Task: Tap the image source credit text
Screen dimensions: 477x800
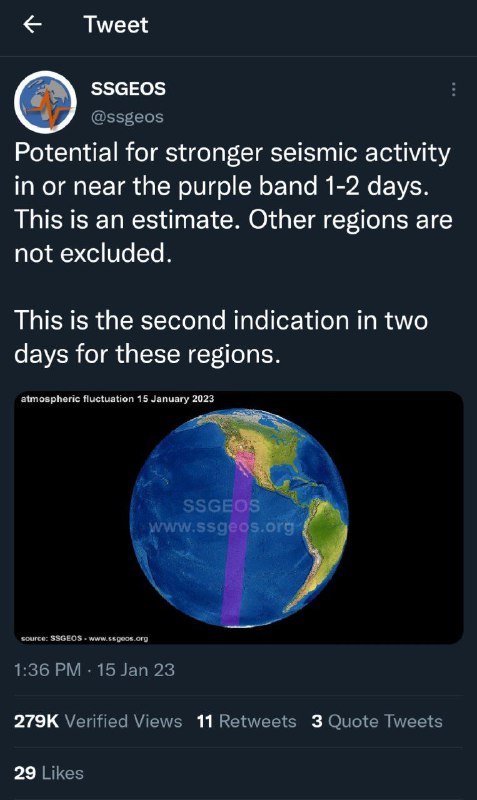Action: tap(84, 638)
